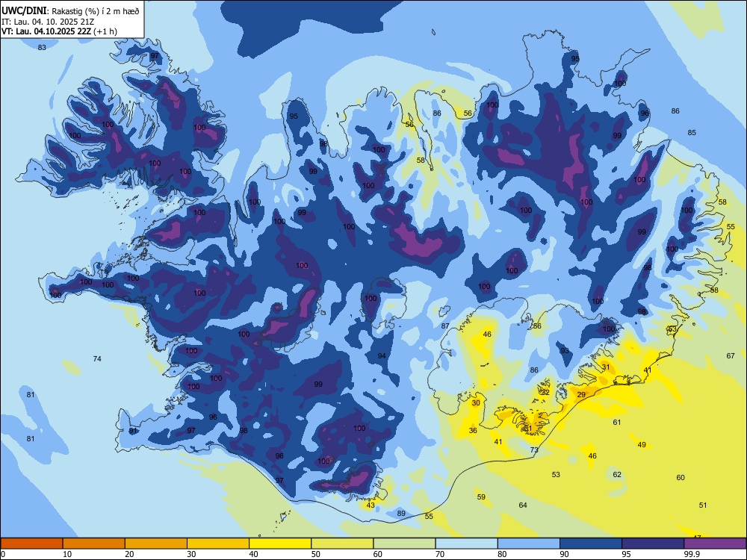
Task: Click the title 'UWC/DINI: Rakastig (%) í 2 m hæð'
Action: point(70,11)
